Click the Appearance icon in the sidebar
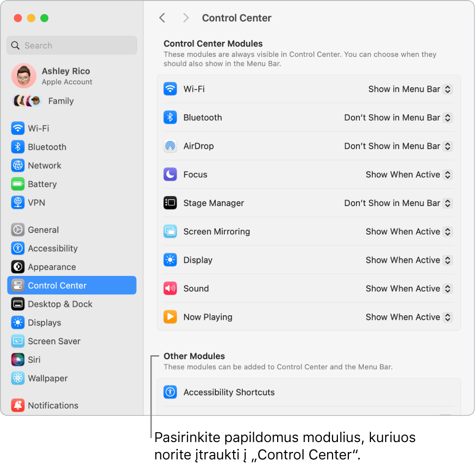This screenshot has width=476, height=466. (x=17, y=267)
